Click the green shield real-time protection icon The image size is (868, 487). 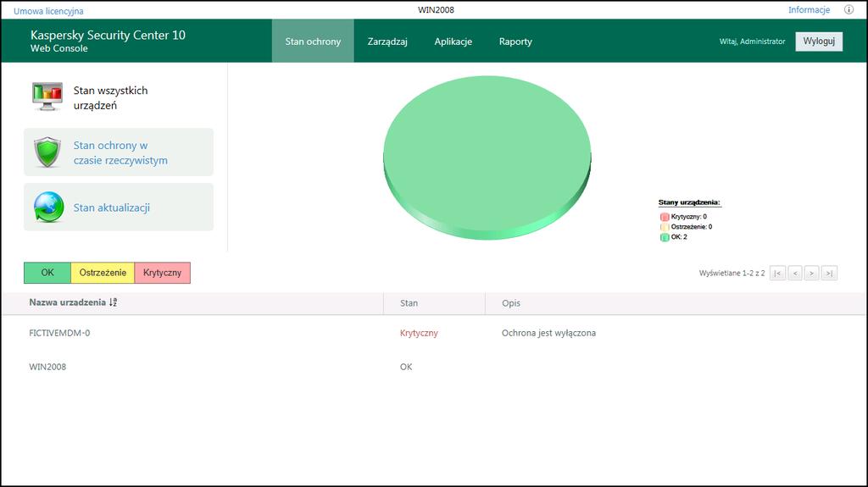47,152
